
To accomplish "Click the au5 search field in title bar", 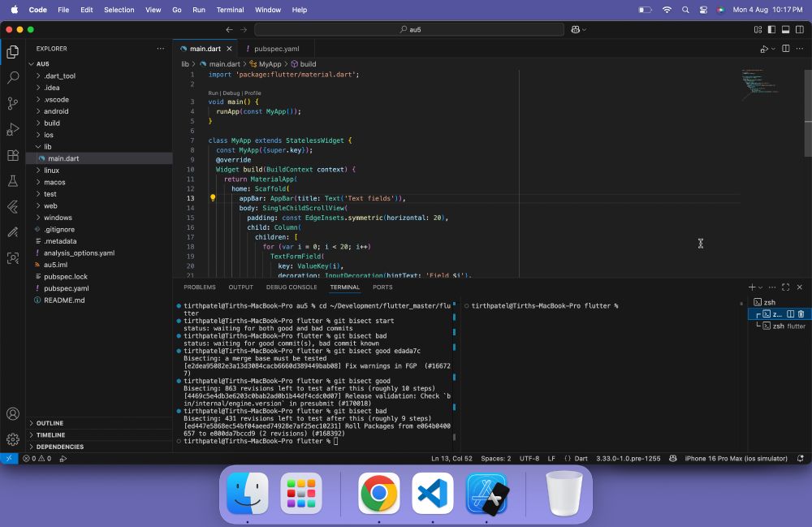I will click(x=409, y=30).
